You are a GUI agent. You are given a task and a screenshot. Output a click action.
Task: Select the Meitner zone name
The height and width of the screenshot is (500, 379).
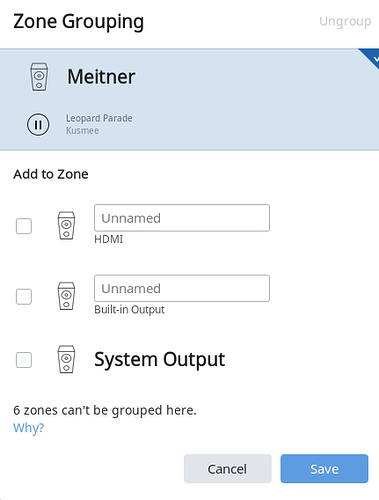pos(101,77)
